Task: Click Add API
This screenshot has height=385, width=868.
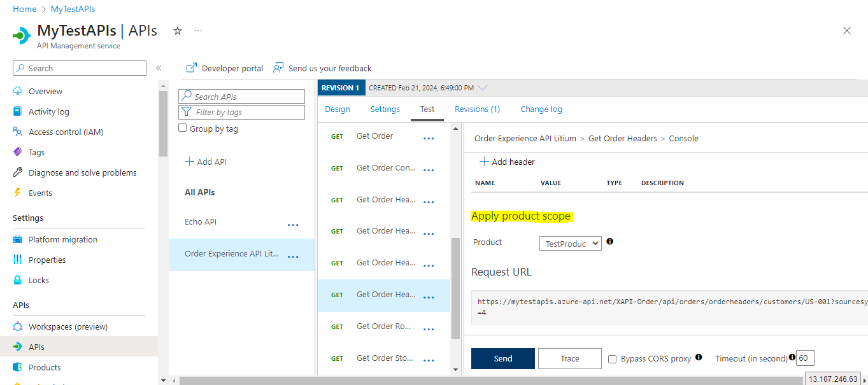Action: 206,162
